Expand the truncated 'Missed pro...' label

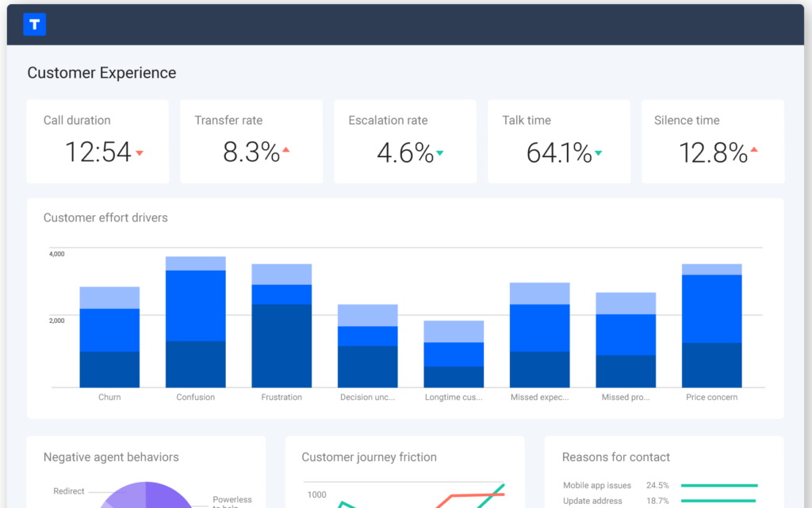click(626, 397)
